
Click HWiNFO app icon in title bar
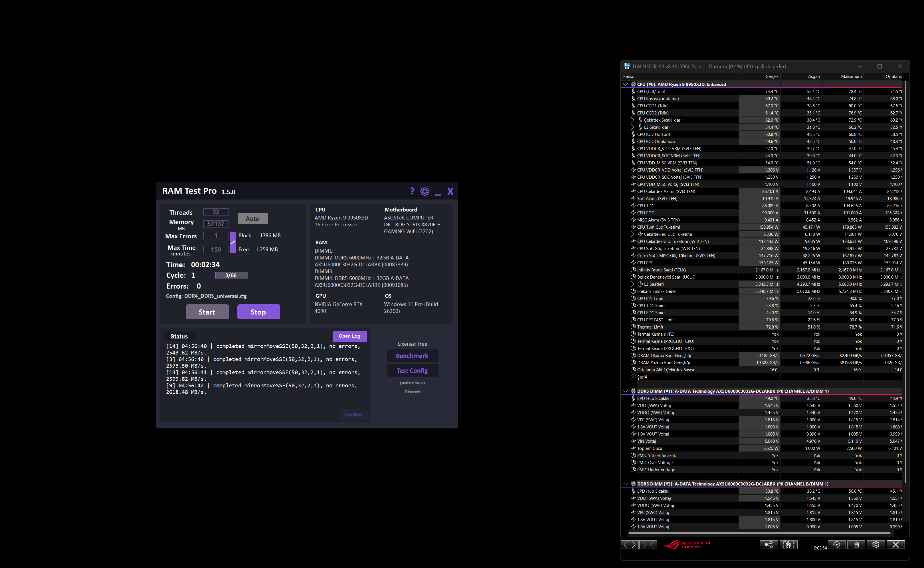(x=627, y=66)
